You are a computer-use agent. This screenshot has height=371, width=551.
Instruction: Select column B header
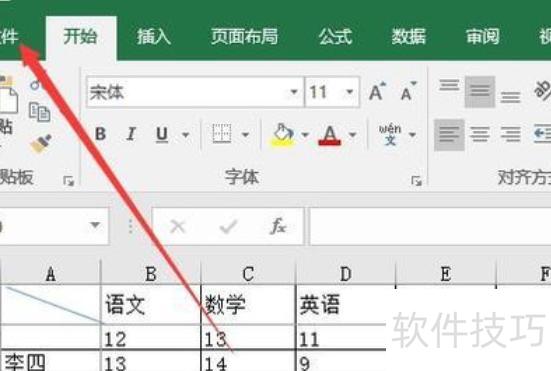(151, 274)
